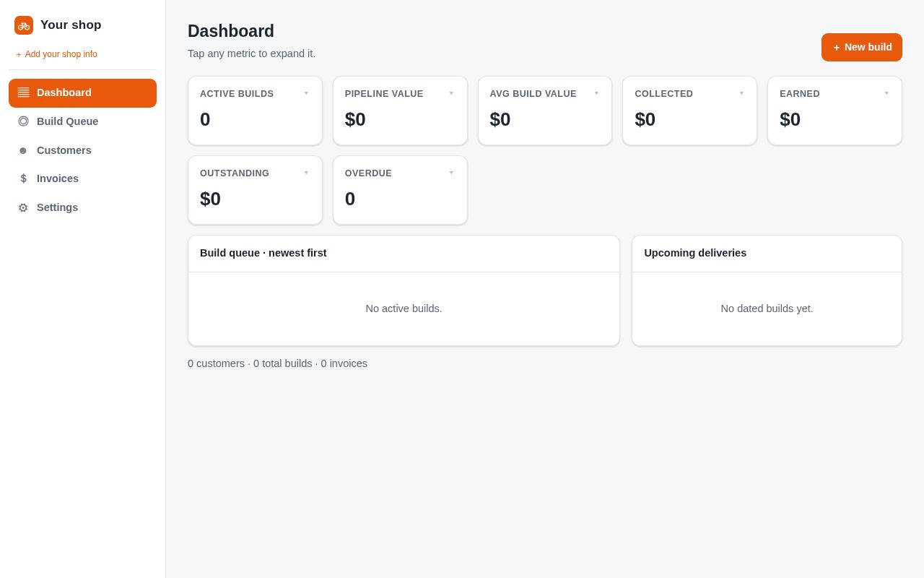
Task: Expand the Active Builds metric arrow
Action: [x=306, y=93]
